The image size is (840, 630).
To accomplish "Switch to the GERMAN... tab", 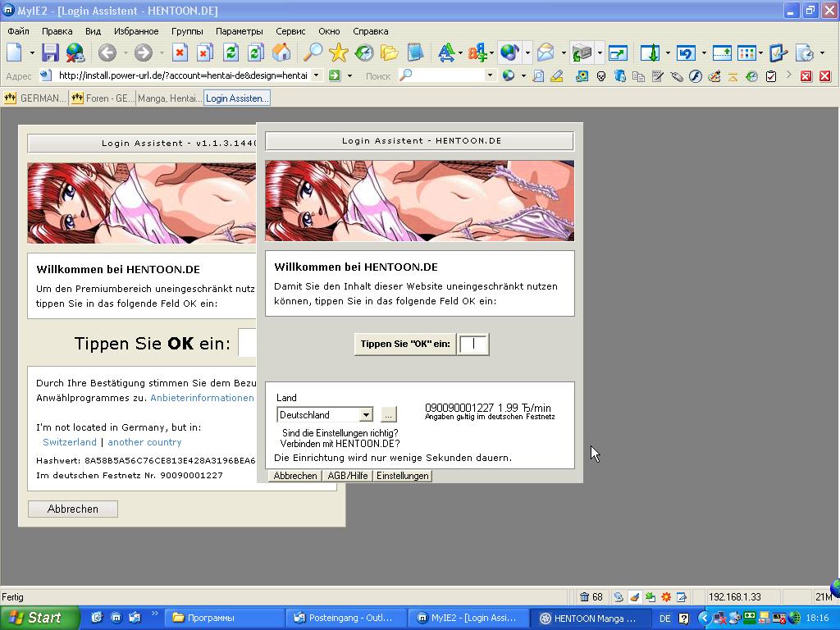I will (x=35, y=98).
